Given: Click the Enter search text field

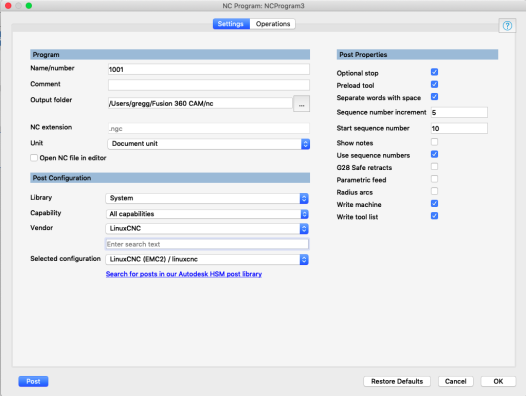Looking at the screenshot, I should pyautogui.click(x=207, y=244).
